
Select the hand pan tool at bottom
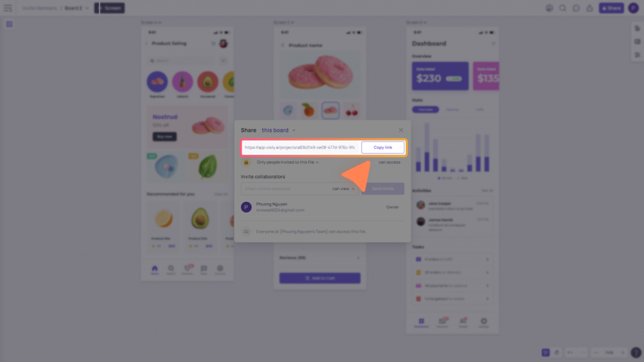point(557,353)
